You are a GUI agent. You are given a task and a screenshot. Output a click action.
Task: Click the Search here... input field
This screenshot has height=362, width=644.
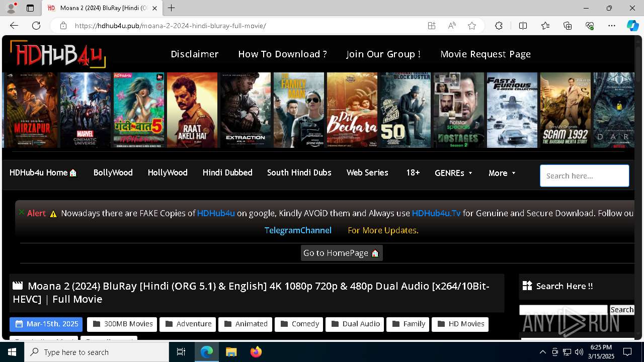click(585, 175)
